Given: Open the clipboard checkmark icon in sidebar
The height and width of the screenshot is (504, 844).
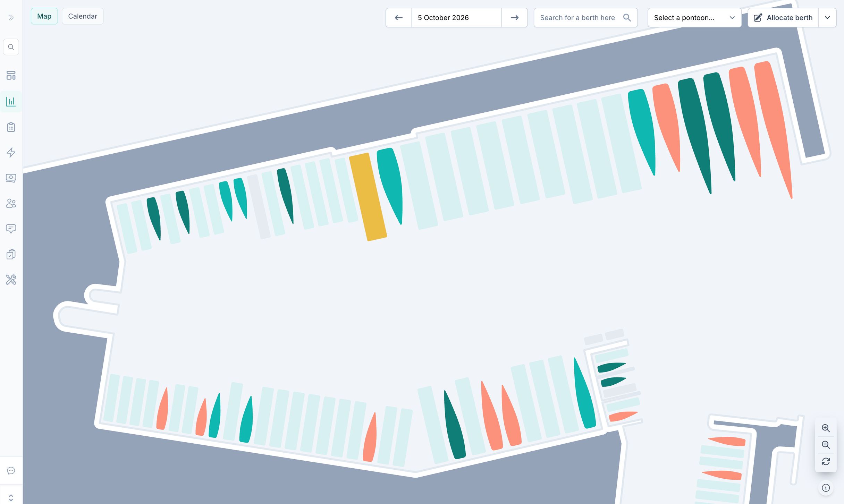Looking at the screenshot, I should (x=11, y=254).
